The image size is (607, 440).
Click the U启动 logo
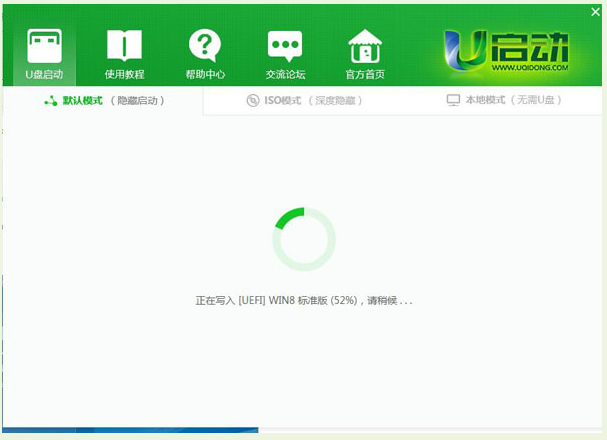507,50
